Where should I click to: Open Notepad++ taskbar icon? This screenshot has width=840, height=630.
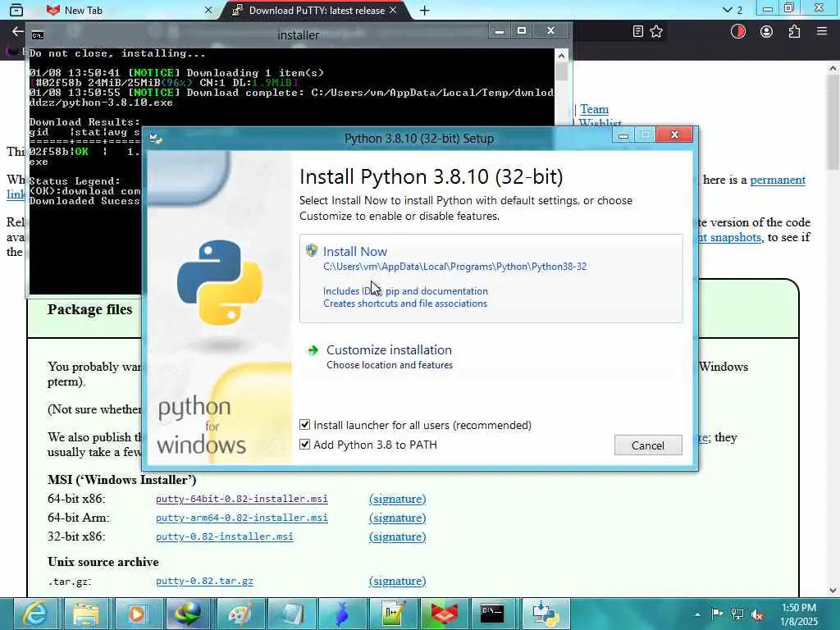393,614
